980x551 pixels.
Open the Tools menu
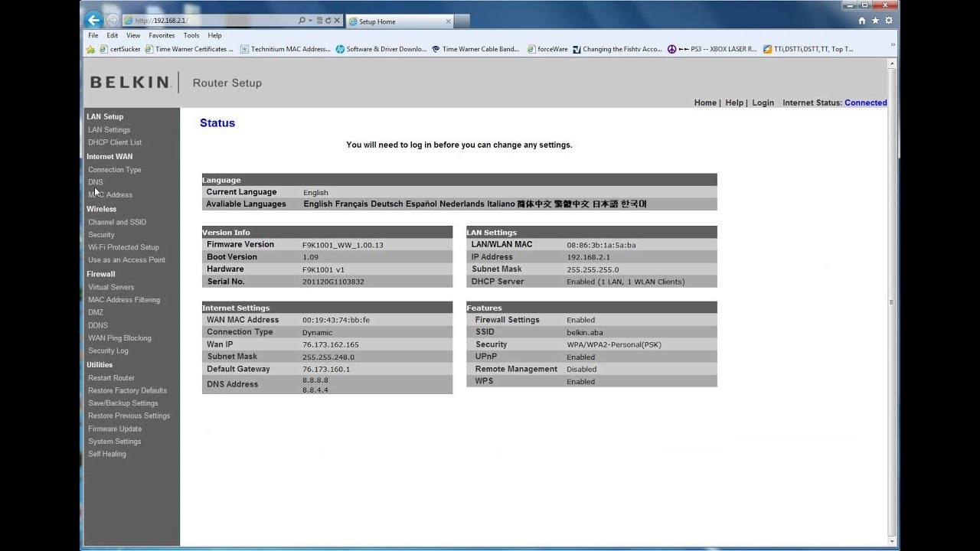(x=191, y=35)
